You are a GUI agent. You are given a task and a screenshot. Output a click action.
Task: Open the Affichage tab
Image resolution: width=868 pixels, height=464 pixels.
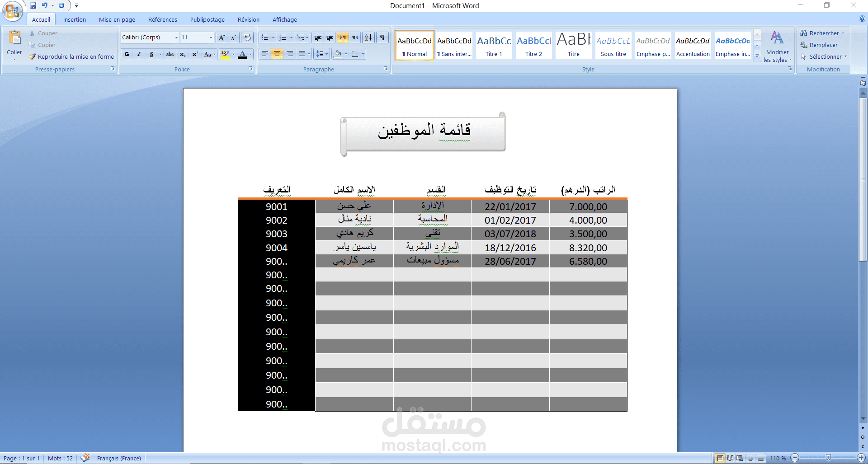[285, 19]
